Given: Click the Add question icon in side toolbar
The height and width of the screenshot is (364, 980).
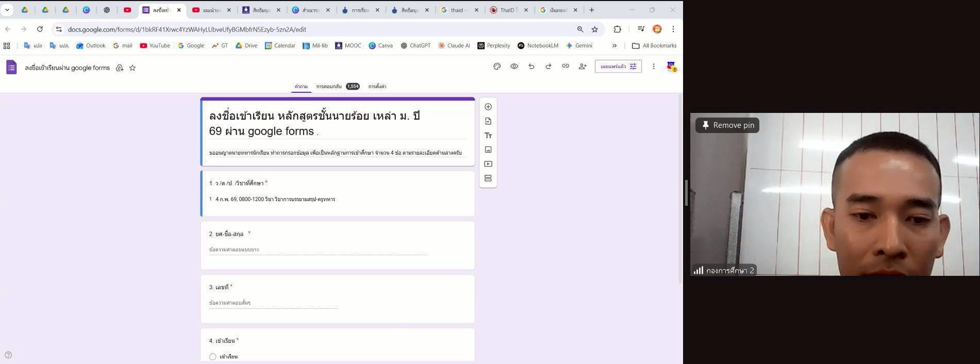Looking at the screenshot, I should coord(488,107).
